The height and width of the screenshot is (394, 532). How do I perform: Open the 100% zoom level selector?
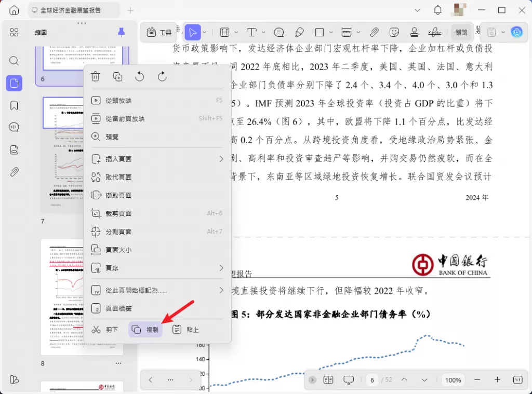click(453, 380)
